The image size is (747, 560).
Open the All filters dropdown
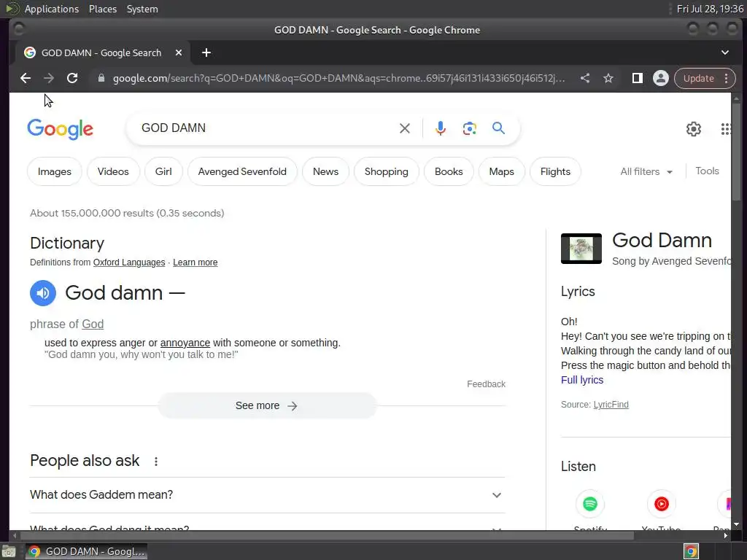click(x=646, y=171)
